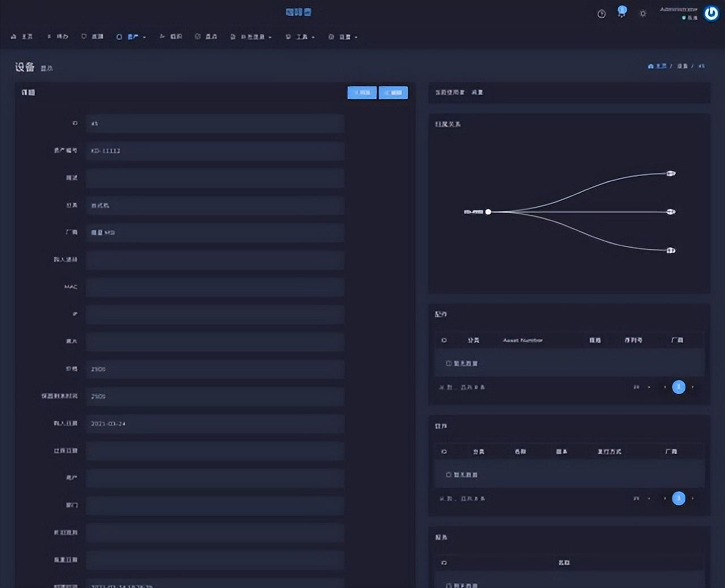Click the IP address field
725x588 pixels.
coord(215,314)
